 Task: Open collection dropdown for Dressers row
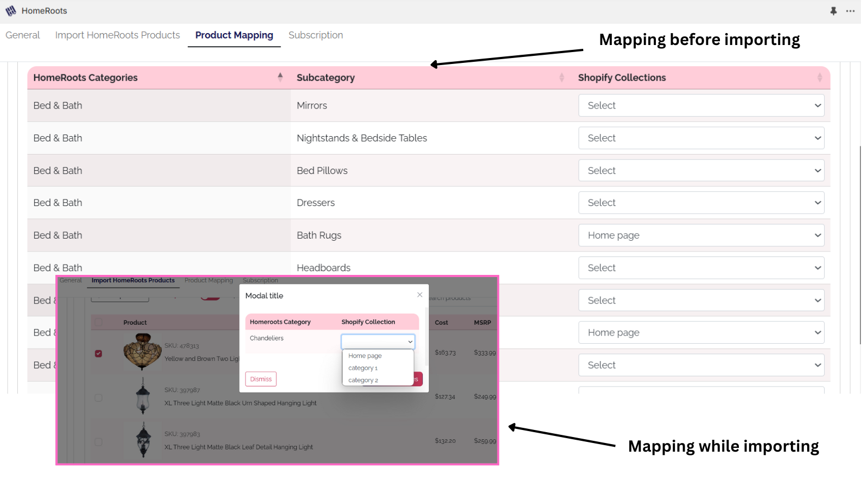click(x=701, y=203)
